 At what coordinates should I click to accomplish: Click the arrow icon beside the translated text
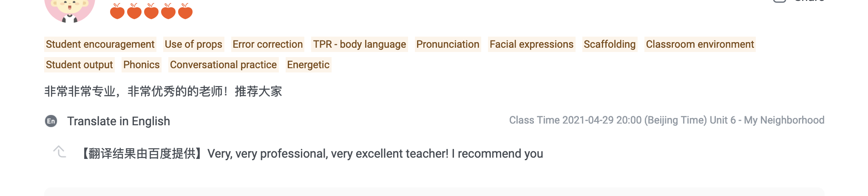click(x=60, y=152)
